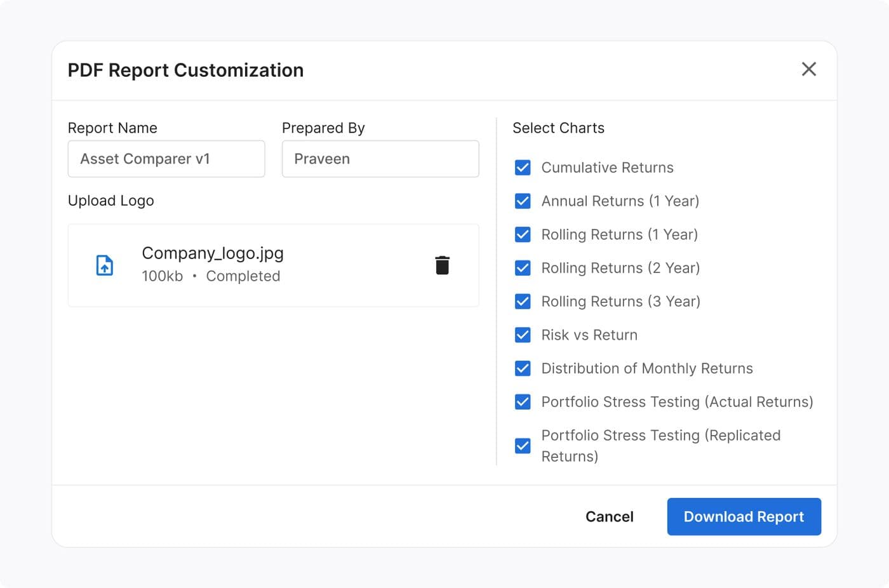Toggle Portfolio Stress Testing (Replicated Returns)

pos(523,446)
